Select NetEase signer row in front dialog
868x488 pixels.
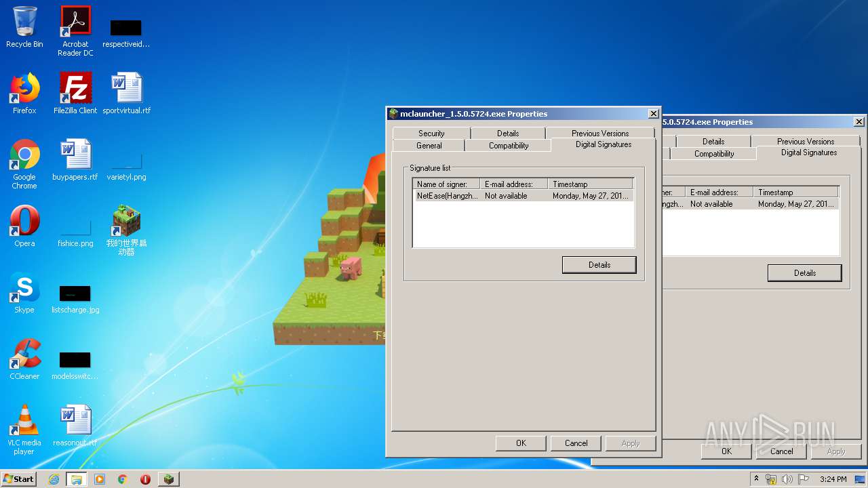[x=523, y=196]
